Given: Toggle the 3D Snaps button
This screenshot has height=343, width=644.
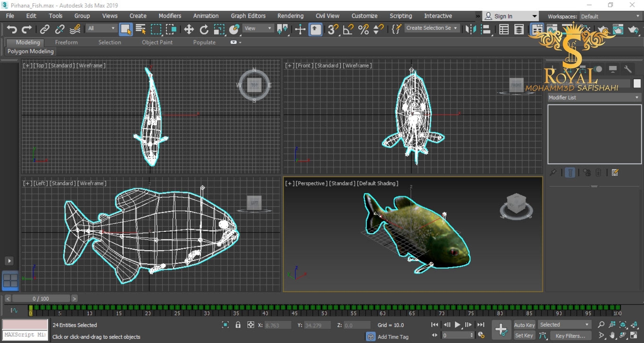Looking at the screenshot, I should [333, 29].
